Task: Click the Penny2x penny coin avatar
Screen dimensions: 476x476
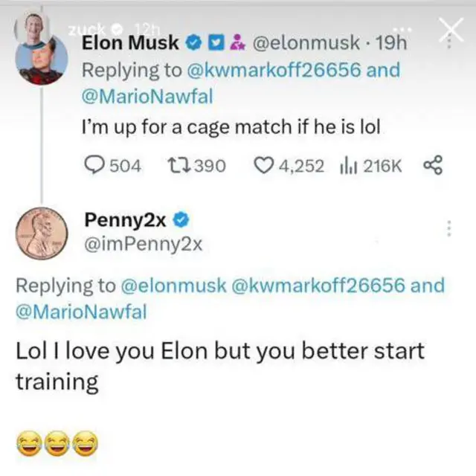Action: point(42,232)
